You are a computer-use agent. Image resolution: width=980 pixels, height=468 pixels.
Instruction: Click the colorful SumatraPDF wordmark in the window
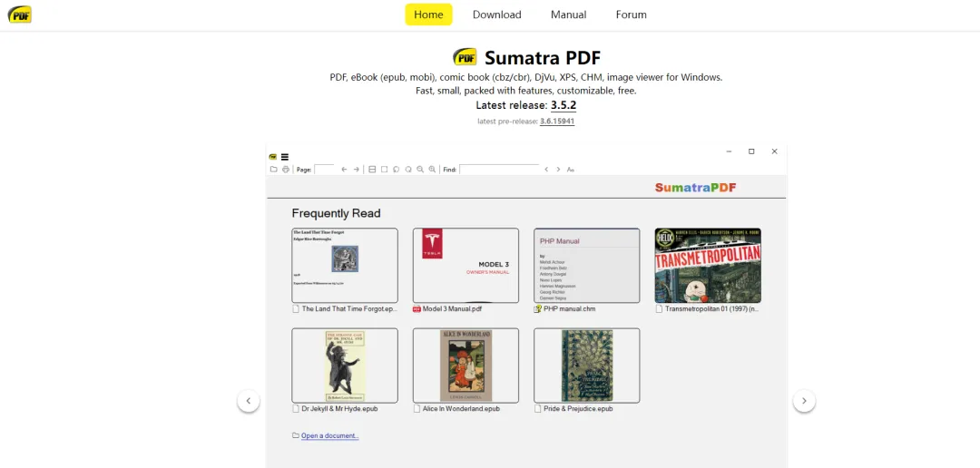[x=696, y=188]
